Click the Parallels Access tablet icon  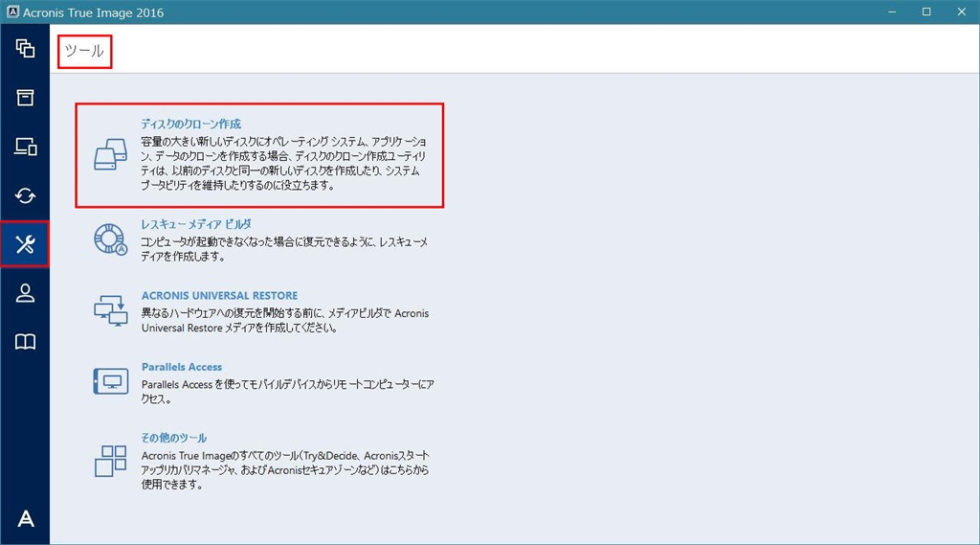coord(111,381)
